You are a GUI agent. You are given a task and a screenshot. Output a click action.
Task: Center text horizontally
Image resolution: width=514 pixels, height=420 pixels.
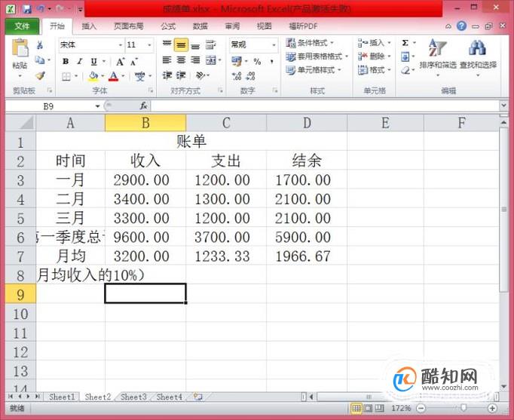181,60
